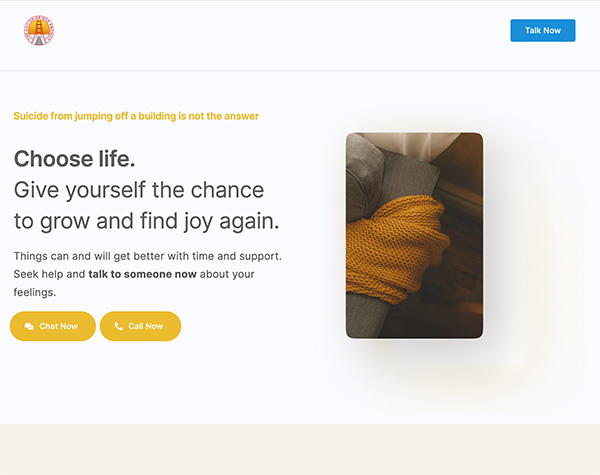Click the "Choose life." heading
The image size is (600, 475).
[x=74, y=158]
